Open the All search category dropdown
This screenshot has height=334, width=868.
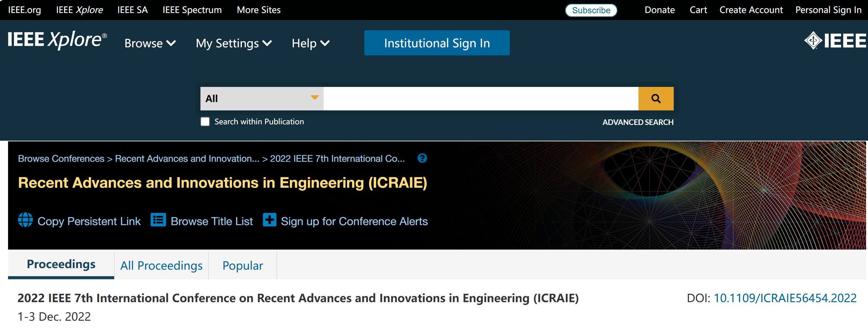pos(262,98)
